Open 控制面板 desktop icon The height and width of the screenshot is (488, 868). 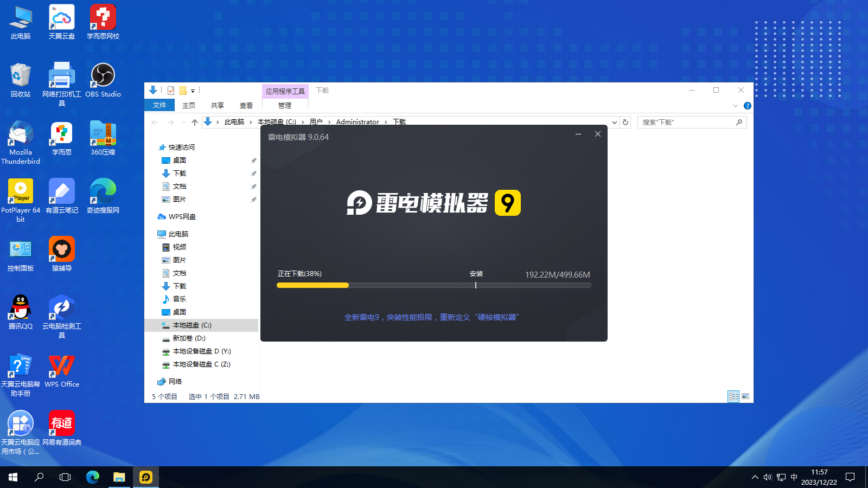tap(21, 254)
